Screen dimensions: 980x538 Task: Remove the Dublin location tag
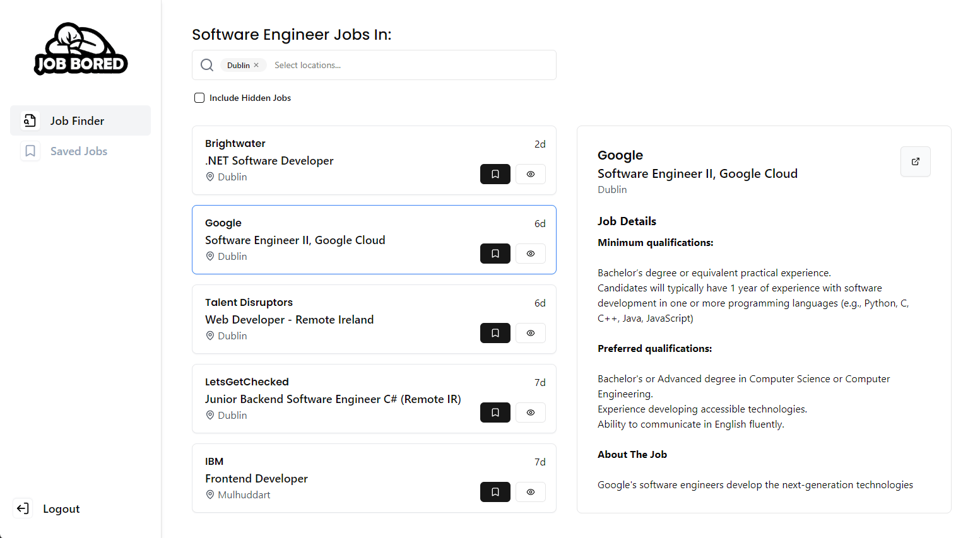tap(256, 65)
